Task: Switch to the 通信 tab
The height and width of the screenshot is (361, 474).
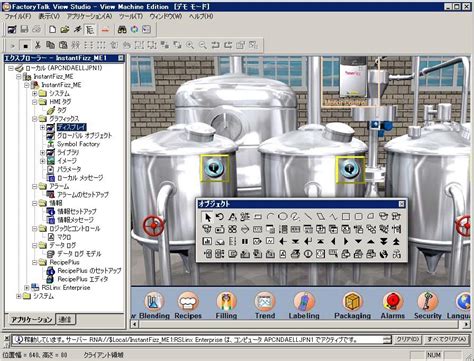Action: (x=65, y=320)
